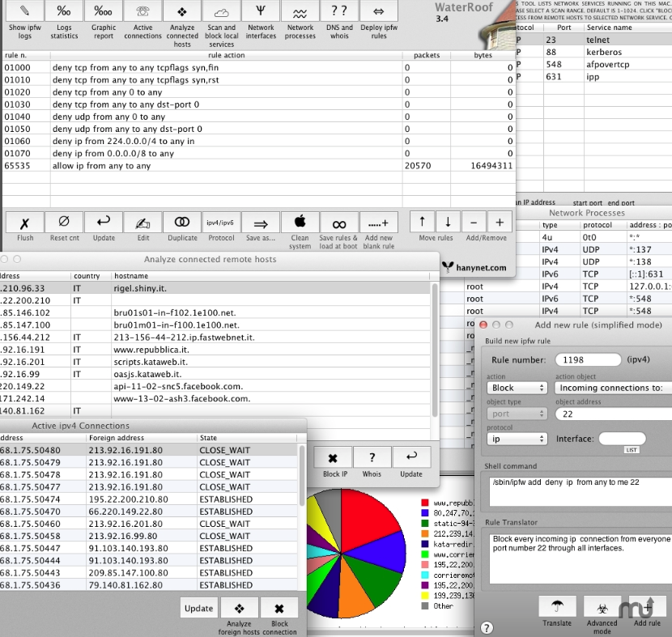Click Update in Analyze hosts window
The image size is (672, 637).
pos(411,458)
